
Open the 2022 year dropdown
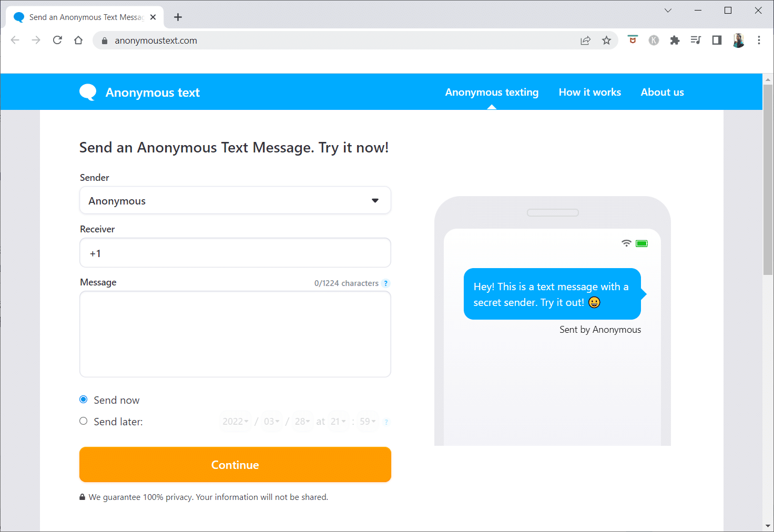pos(235,422)
